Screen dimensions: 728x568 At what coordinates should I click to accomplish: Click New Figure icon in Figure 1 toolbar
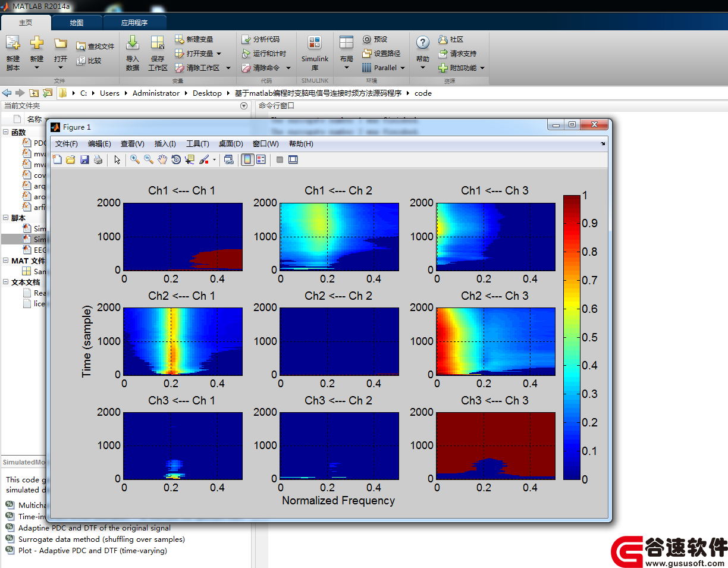coord(57,159)
